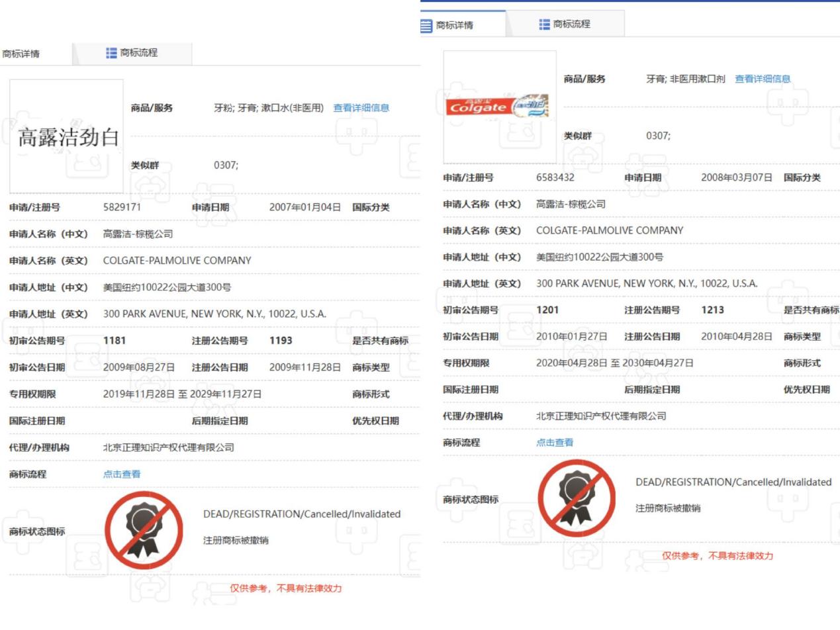
Task: Select term 2020年04月28日 至 2030年04月27日
Action: pos(615,363)
